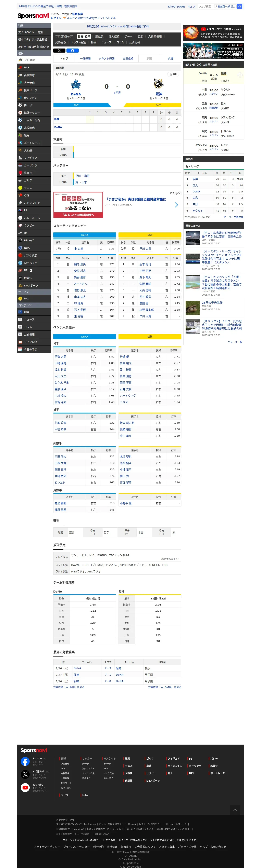The width and height of the screenshot is (261, 868).
Task: Open the F1 sidebar icon
Action: point(20,210)
